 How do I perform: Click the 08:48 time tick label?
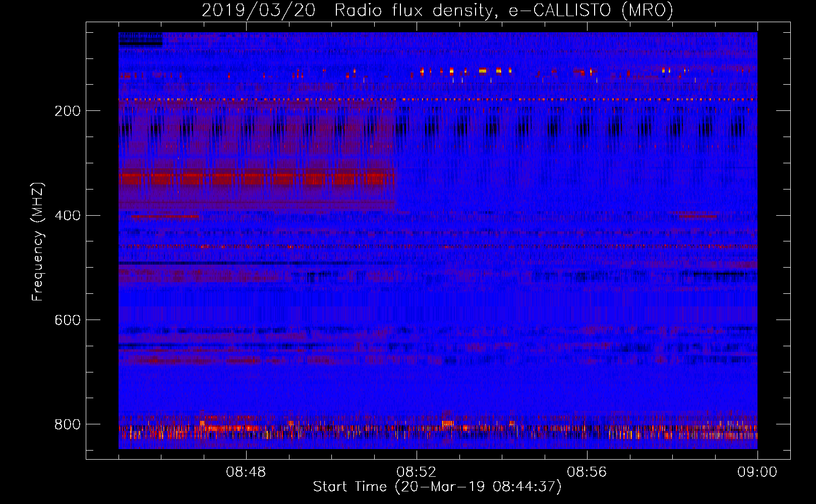[x=246, y=472]
